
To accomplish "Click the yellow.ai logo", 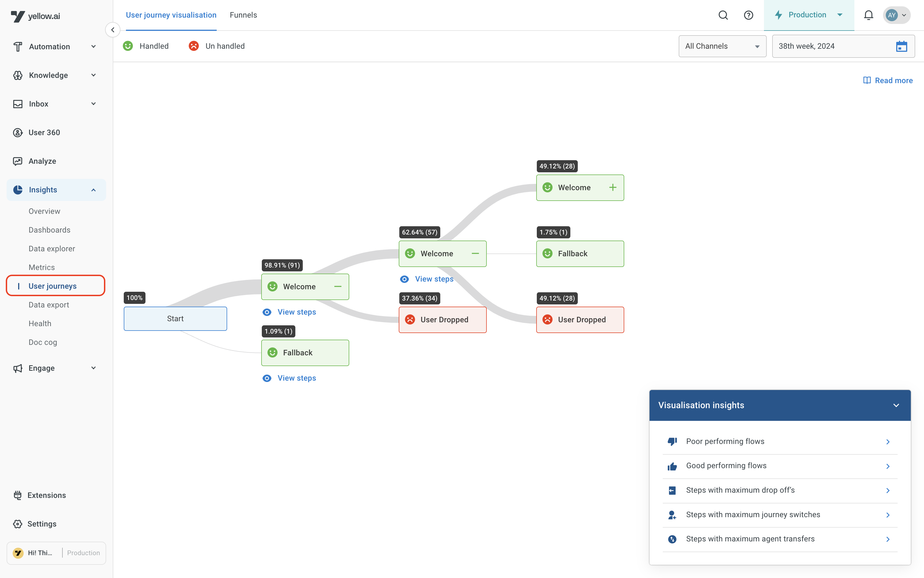I will 35,16.
